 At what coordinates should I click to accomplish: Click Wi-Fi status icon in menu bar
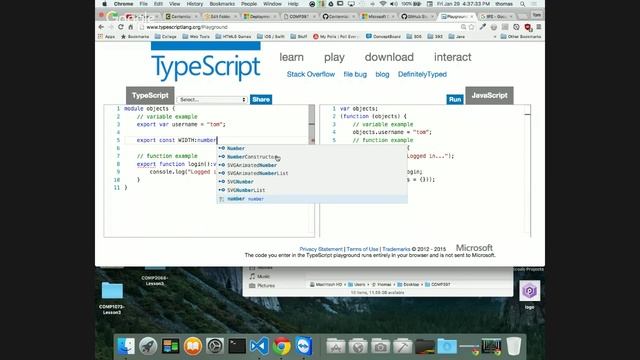382,4
